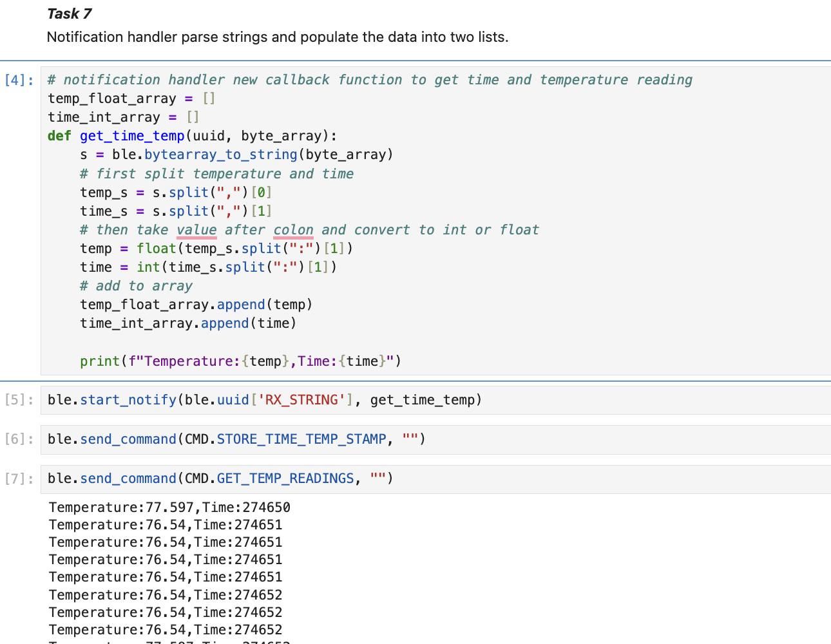The height and width of the screenshot is (644, 831).
Task: Click the notification handler description markdown text
Action: (277, 37)
